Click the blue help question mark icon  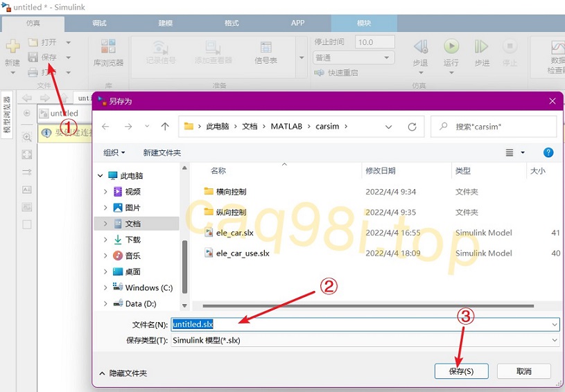(548, 152)
